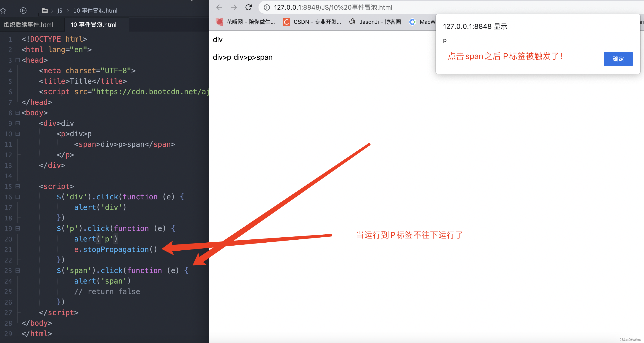Click the browser address bar URL
Screen dimensions: 644x343
point(333,8)
